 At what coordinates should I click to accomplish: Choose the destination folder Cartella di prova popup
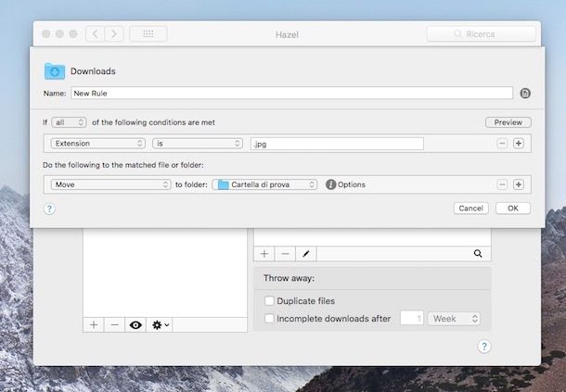[x=265, y=184]
